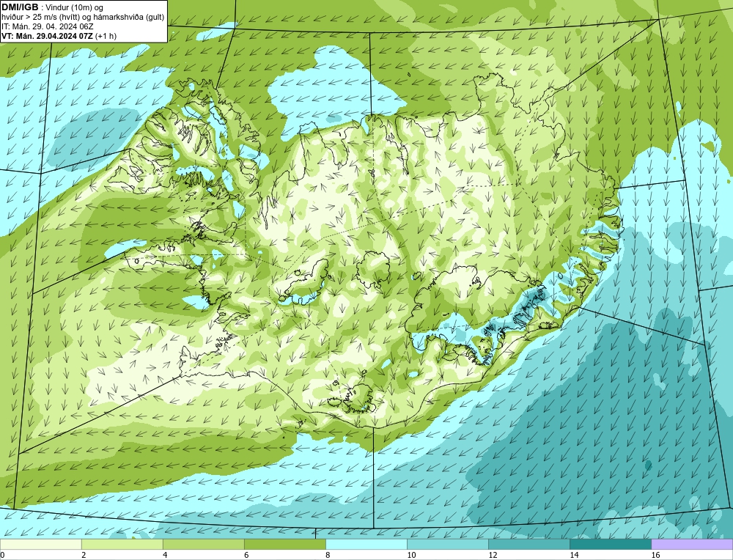
Task: Click the 0–2 m/s palest legend swatch
Action: click(40, 544)
